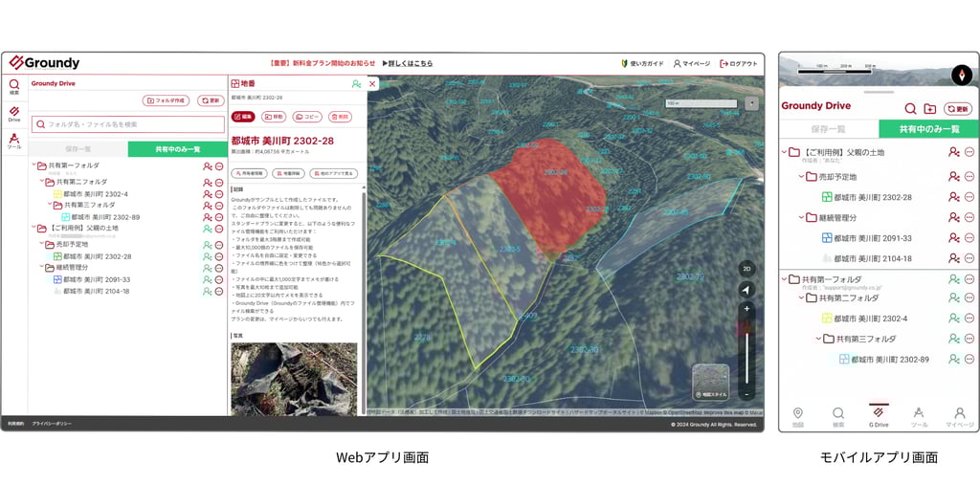
Task: Collapse 共有第一フォルダ in the web tree
Action: [33, 165]
